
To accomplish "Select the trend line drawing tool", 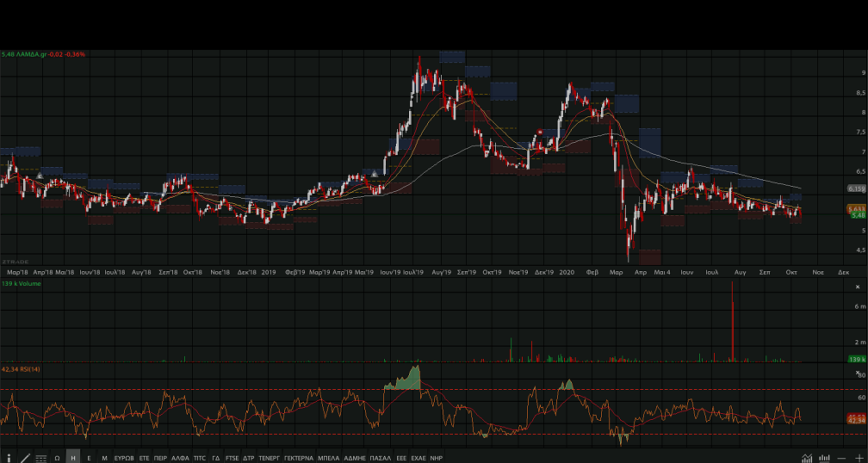I will (x=25, y=458).
